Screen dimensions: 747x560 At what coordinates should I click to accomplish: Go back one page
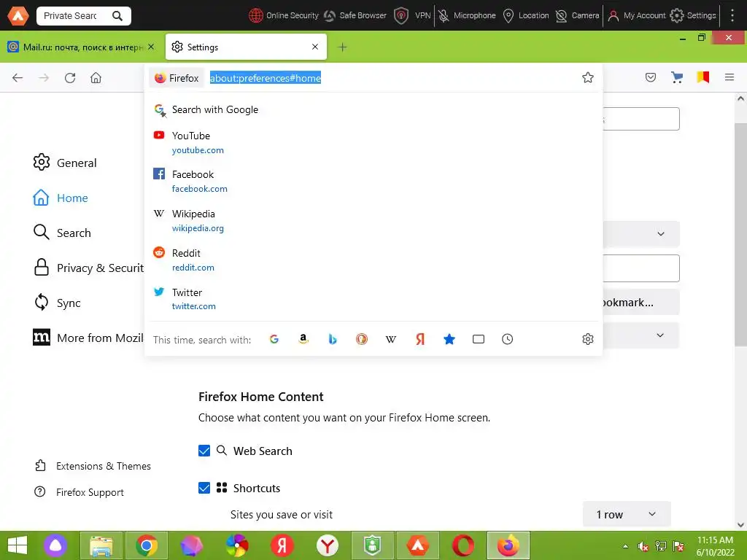tap(18, 77)
